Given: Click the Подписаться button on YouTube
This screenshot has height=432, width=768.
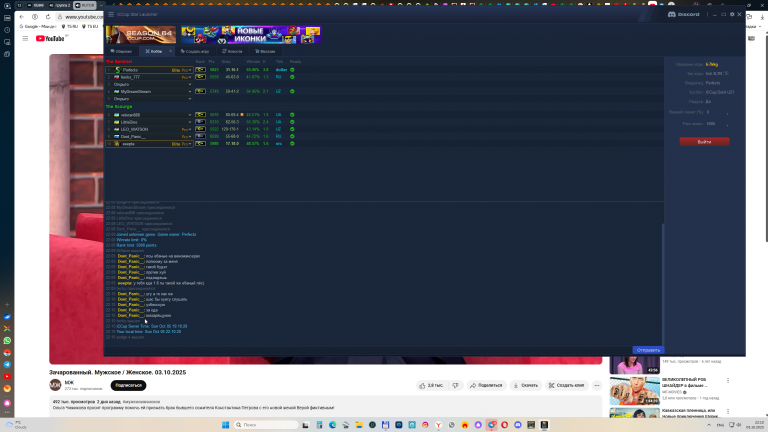Looking at the screenshot, I should pyautogui.click(x=128, y=385).
